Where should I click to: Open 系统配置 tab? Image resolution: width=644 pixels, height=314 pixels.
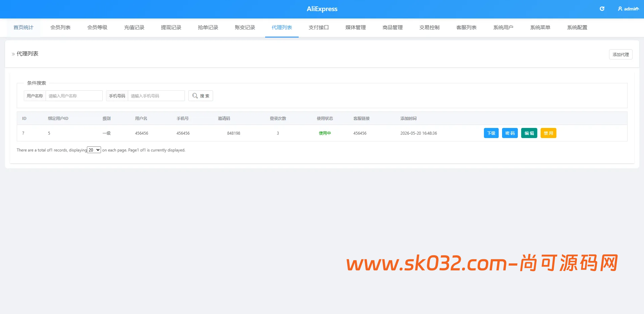(x=577, y=28)
